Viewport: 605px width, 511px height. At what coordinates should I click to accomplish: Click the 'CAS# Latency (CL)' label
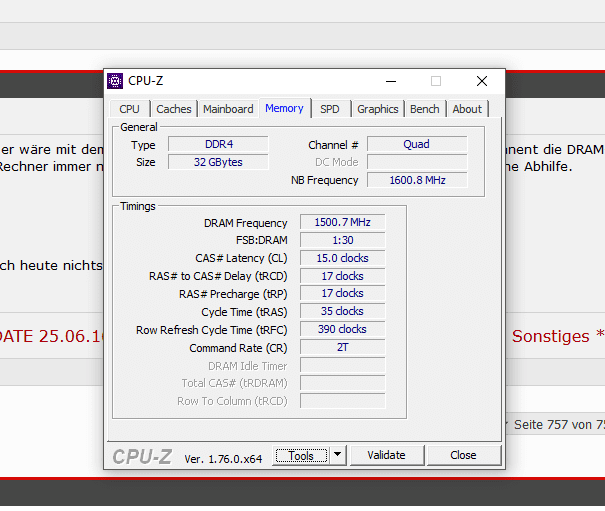(241, 258)
